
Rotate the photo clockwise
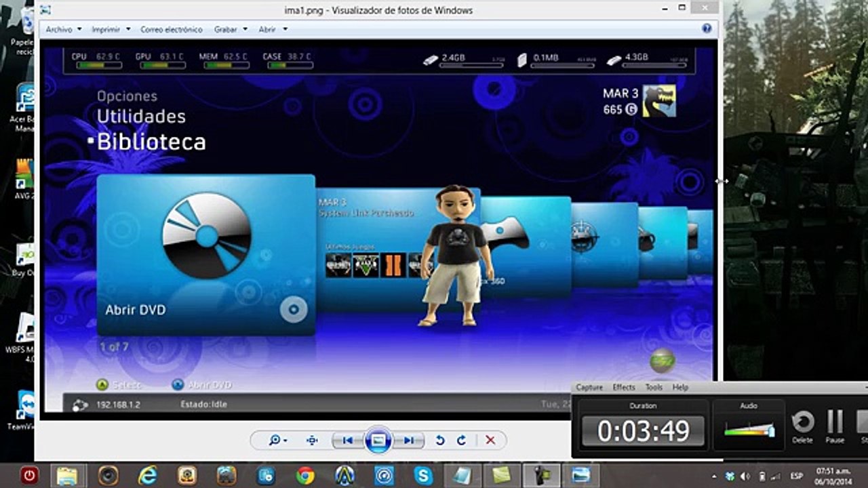pos(461,441)
